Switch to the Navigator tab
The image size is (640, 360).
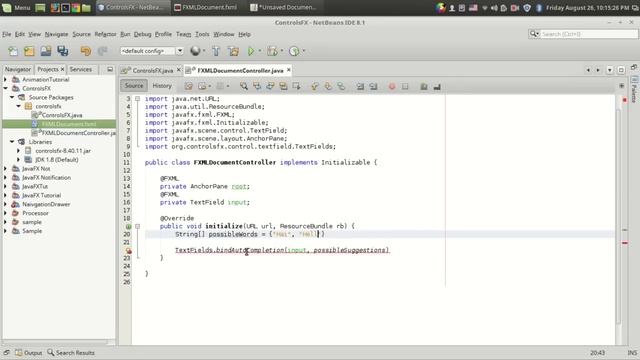18,69
